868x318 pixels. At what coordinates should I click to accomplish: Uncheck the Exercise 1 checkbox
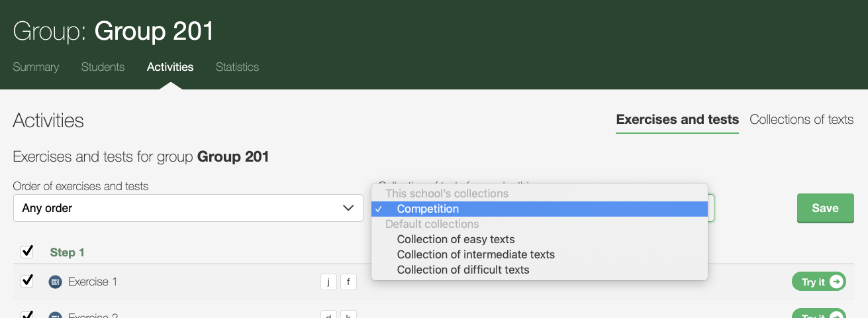27,281
